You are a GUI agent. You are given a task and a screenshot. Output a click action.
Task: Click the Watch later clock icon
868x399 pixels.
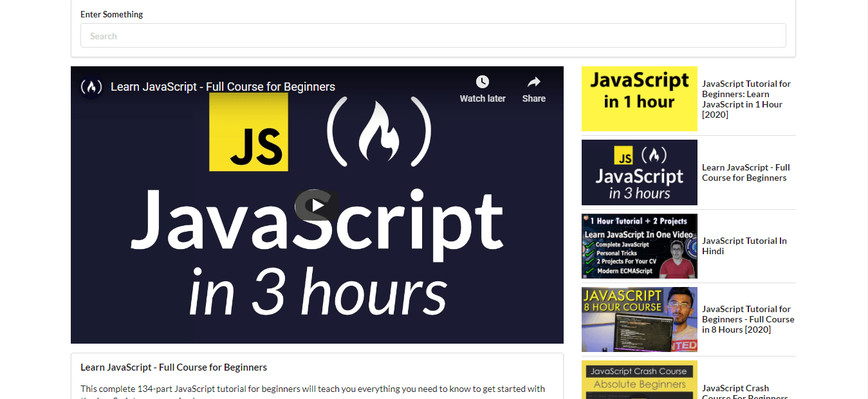(483, 82)
